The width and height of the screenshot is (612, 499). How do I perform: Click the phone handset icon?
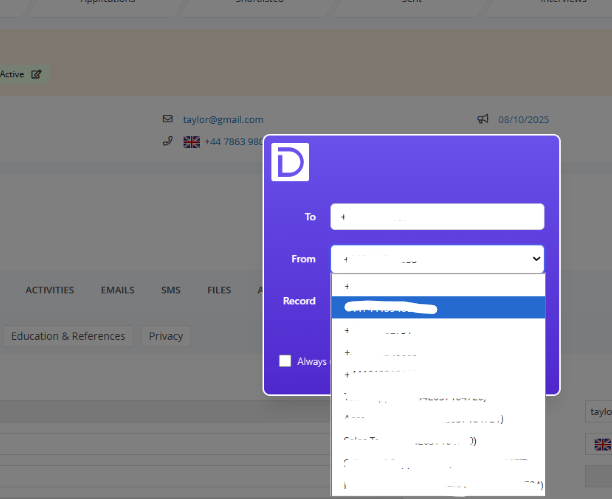(167, 141)
